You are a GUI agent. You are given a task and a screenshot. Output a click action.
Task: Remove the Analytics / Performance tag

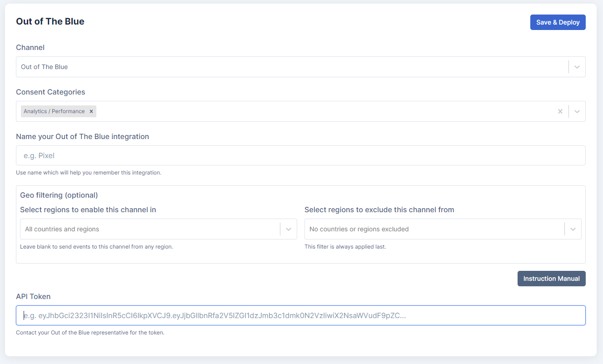[91, 111]
